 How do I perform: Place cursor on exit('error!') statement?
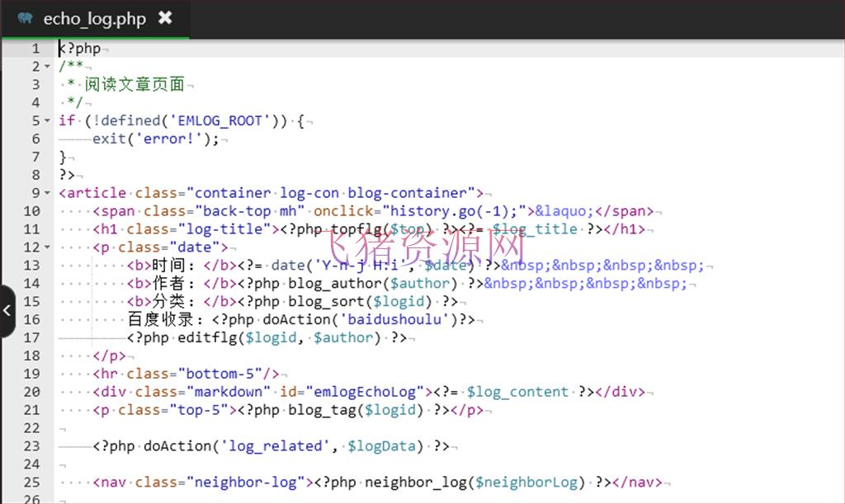(155, 139)
